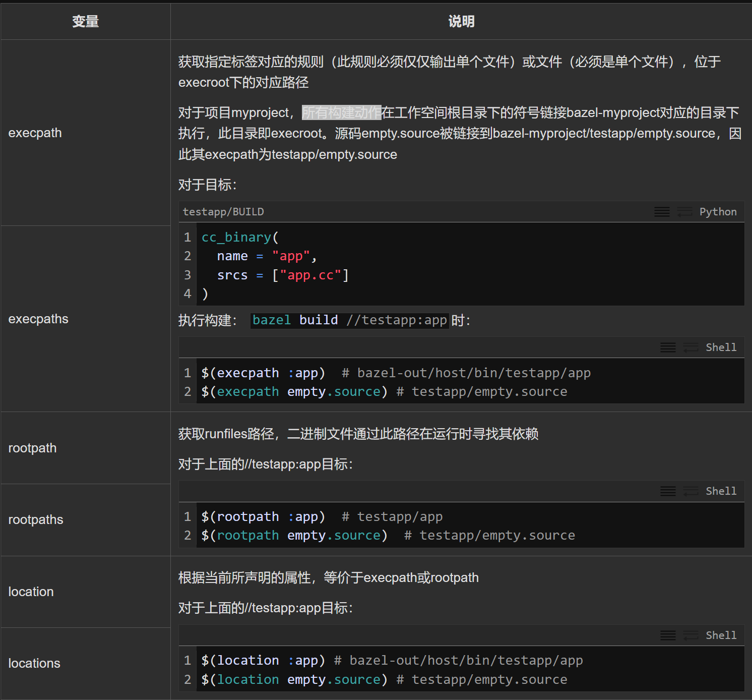Click inline code bazel build //testapp:app
Screen dimensions: 752x700
tap(350, 320)
